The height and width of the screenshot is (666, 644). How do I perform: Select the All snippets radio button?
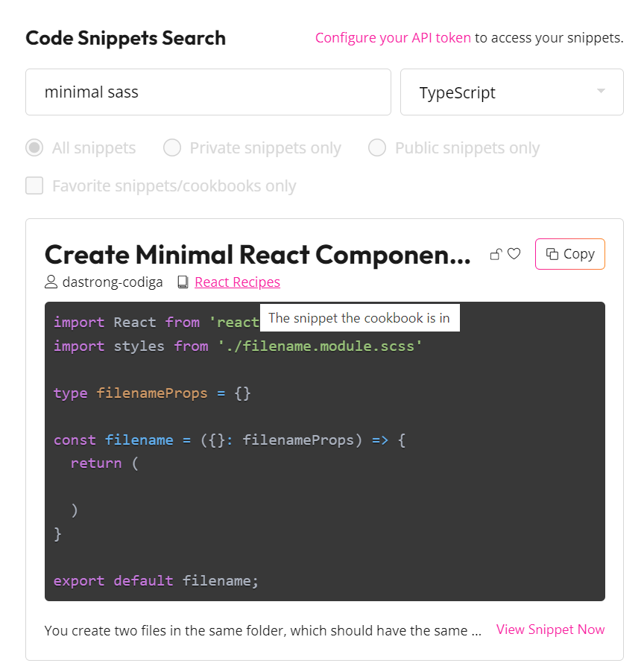[34, 148]
